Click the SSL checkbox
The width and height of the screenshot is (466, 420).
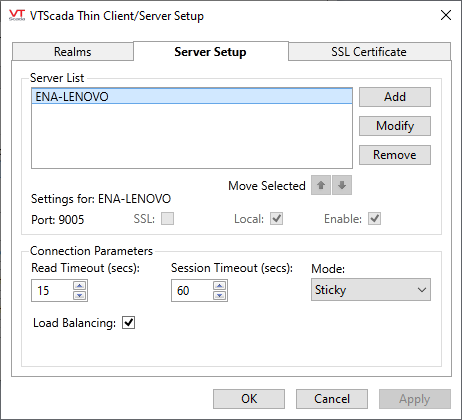tap(167, 219)
